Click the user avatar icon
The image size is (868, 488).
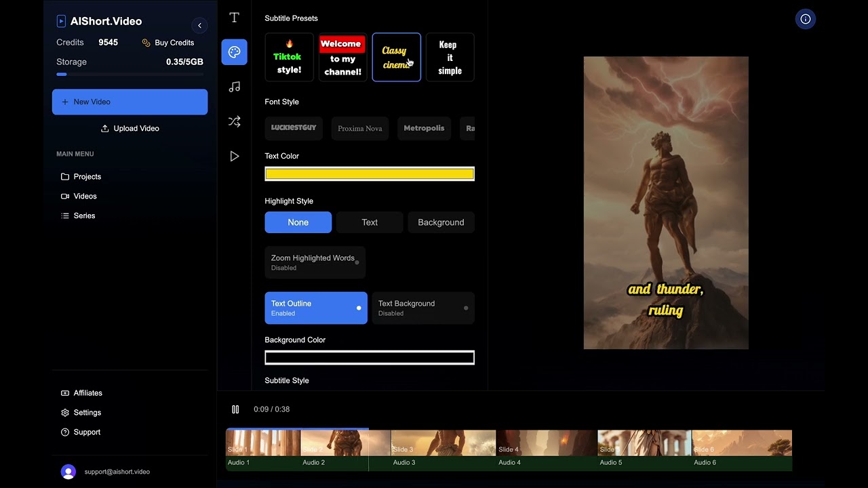click(x=68, y=472)
